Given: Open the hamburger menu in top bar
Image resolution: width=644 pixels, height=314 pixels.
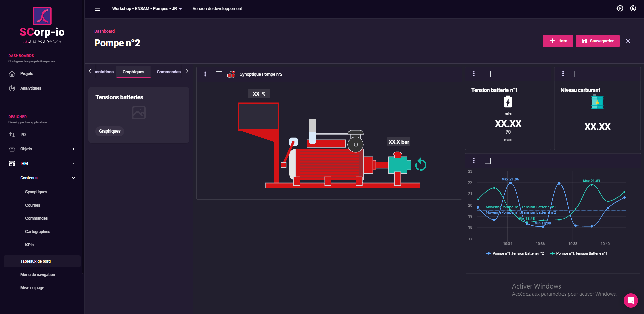Looking at the screenshot, I should (x=98, y=9).
